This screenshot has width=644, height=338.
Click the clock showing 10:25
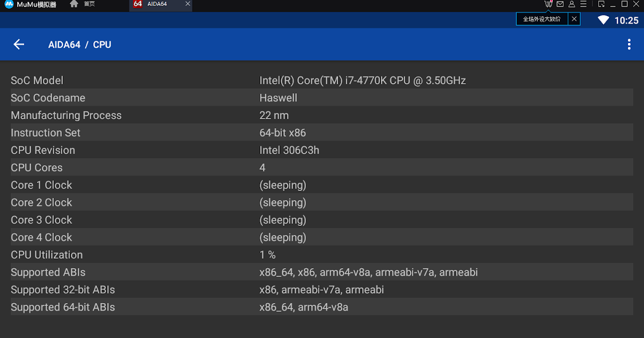coord(626,20)
